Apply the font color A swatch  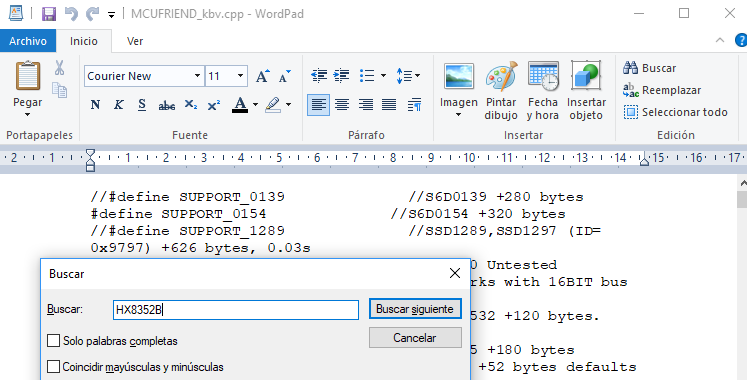point(240,105)
